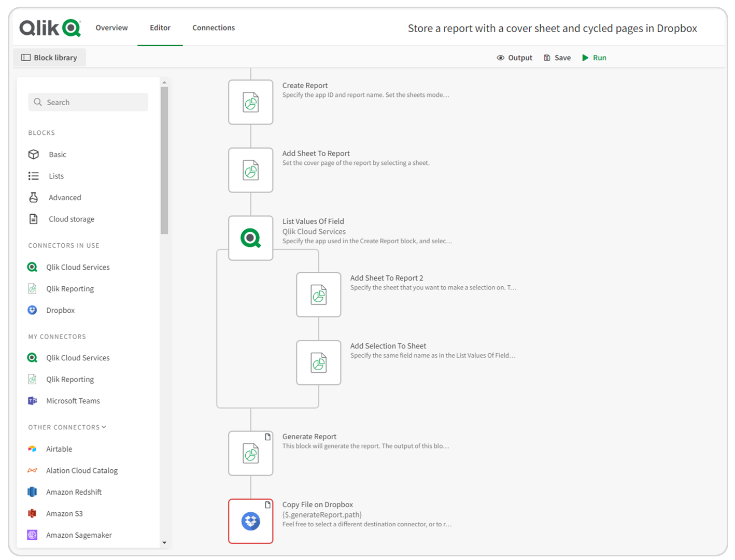Viewport: 735px width, 560px height.
Task: Click the block library Search field
Action: coord(88,102)
